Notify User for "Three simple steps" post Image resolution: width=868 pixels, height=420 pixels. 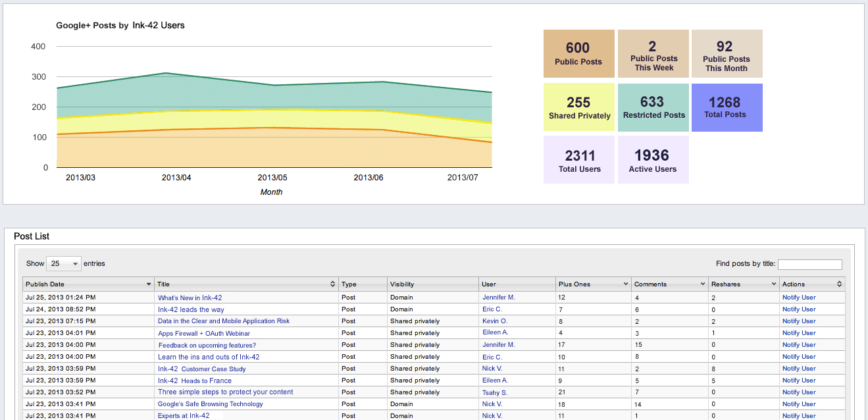pos(799,392)
